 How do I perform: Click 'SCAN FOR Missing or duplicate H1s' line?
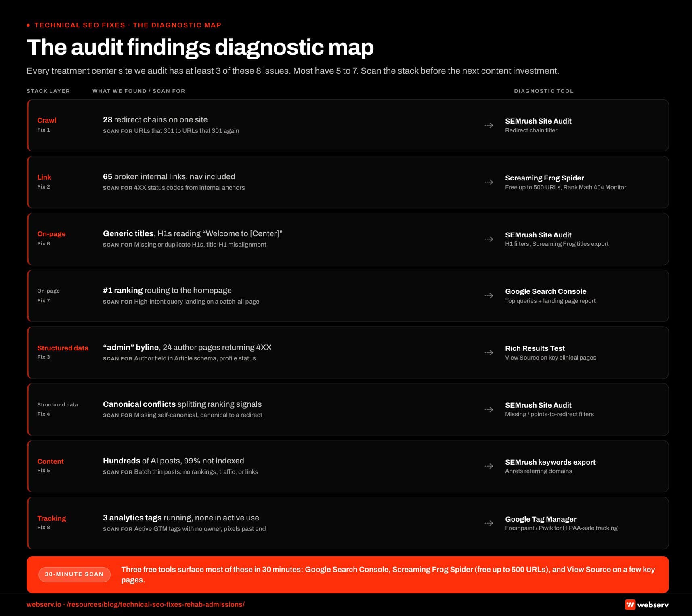click(x=185, y=245)
